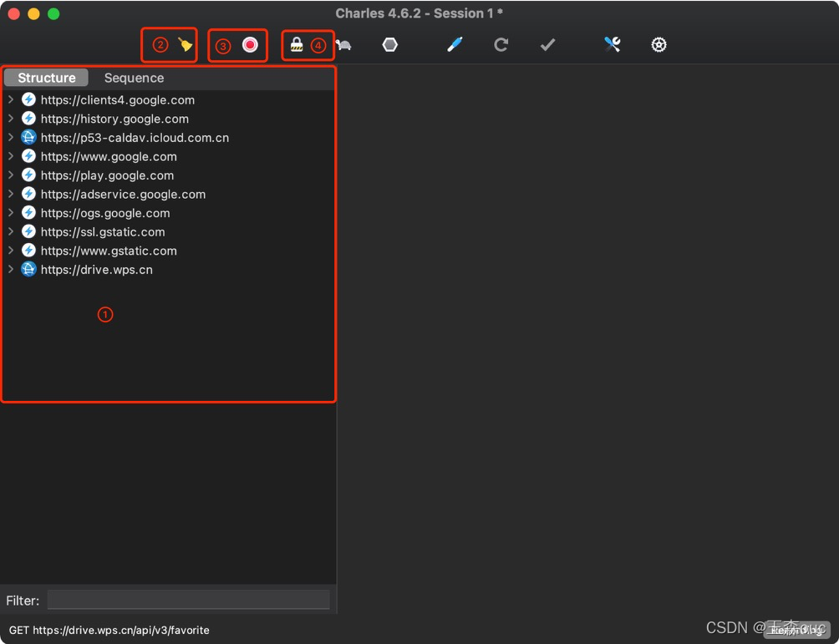Expand the play.google.com node

[11, 175]
